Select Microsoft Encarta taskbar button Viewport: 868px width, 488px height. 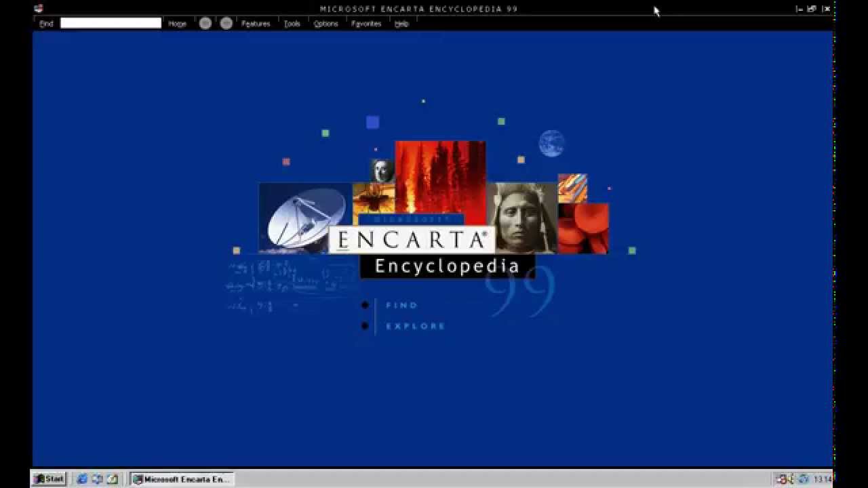[182, 479]
